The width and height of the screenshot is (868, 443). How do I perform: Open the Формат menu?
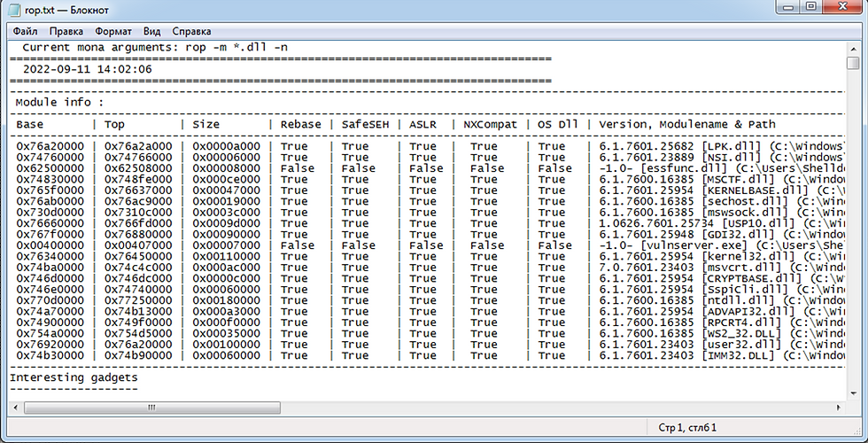click(x=113, y=31)
